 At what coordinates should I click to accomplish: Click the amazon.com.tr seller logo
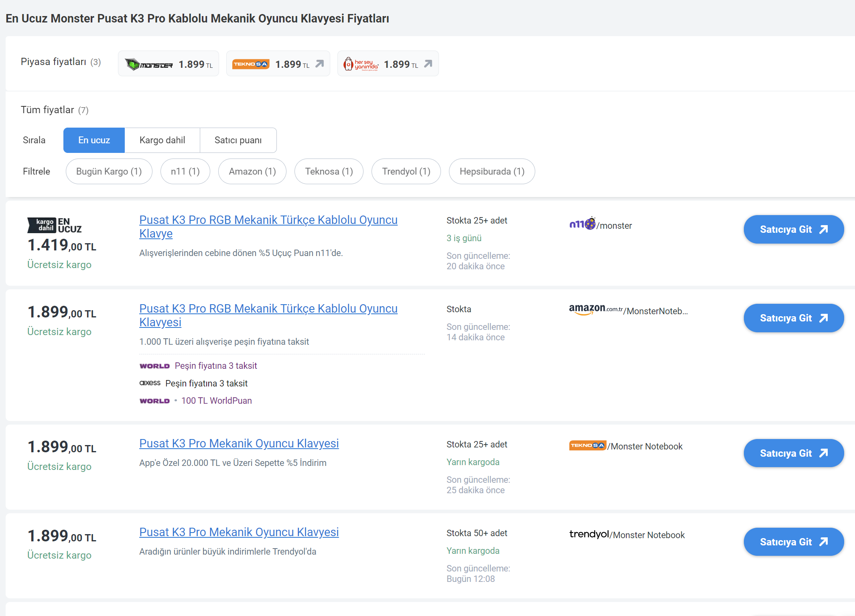coord(596,309)
